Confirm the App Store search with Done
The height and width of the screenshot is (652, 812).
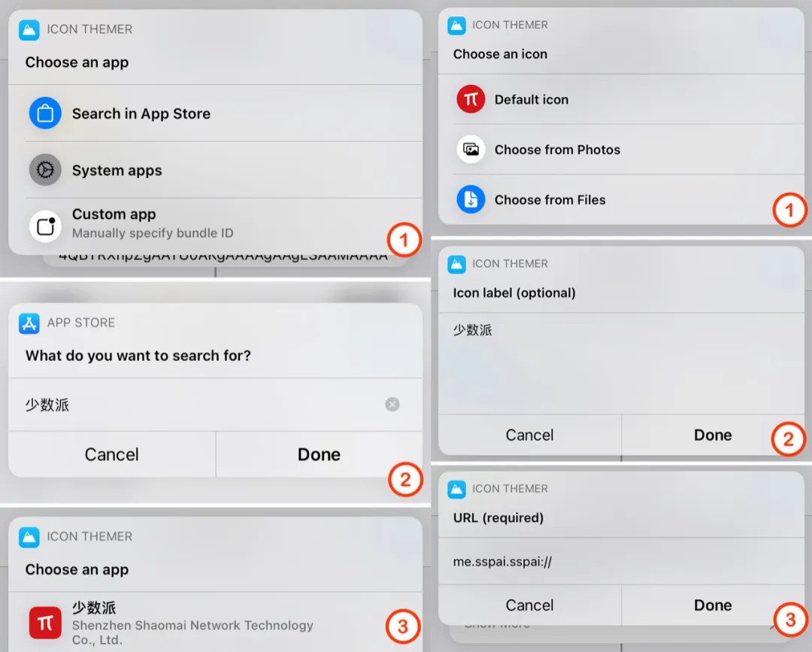coord(319,454)
